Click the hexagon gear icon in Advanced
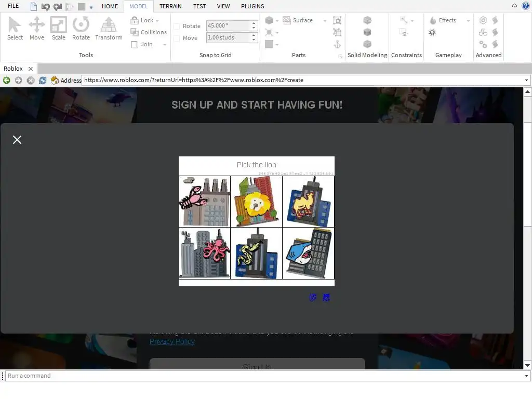 pyautogui.click(x=483, y=20)
